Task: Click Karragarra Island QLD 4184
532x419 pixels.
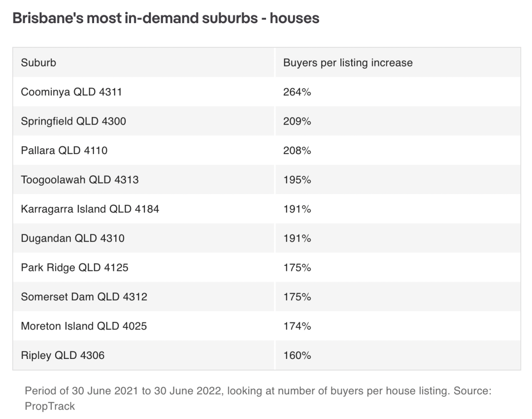Action: pyautogui.click(x=90, y=209)
